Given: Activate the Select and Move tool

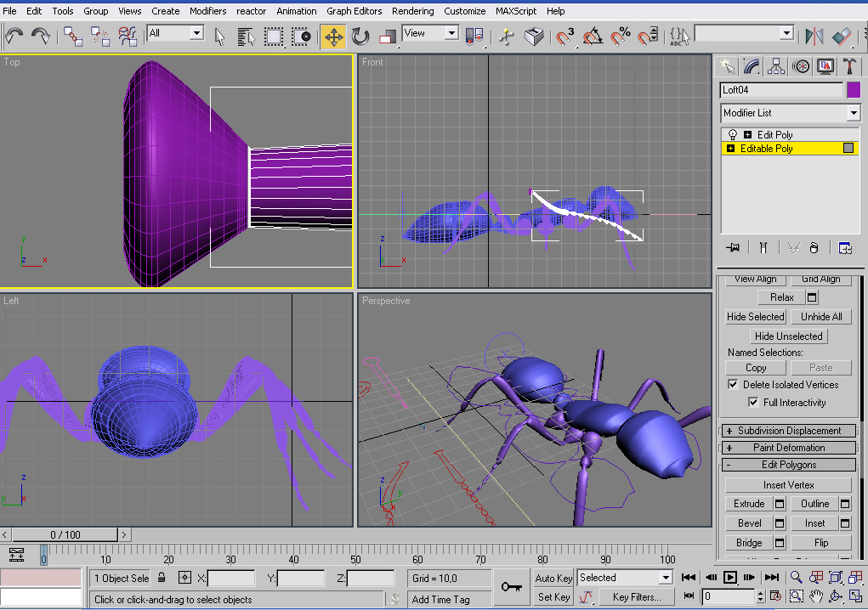Looking at the screenshot, I should tap(333, 37).
